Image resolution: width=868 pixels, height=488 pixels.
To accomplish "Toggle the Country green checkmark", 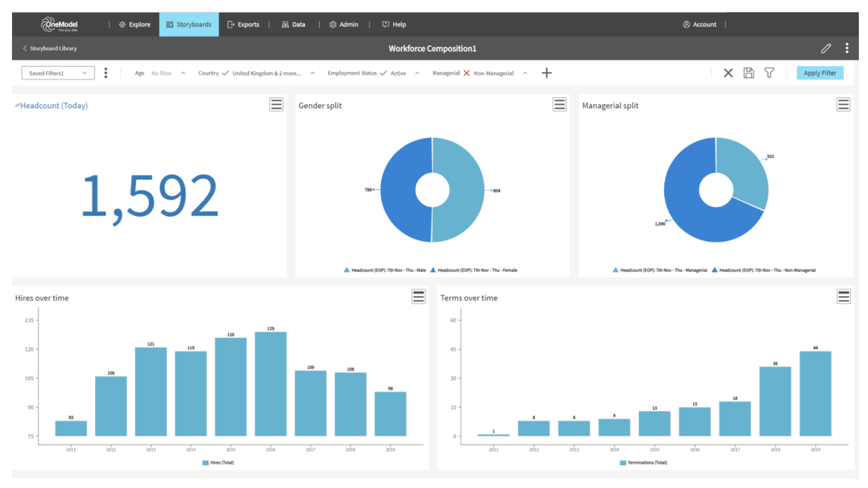I will pyautogui.click(x=225, y=73).
